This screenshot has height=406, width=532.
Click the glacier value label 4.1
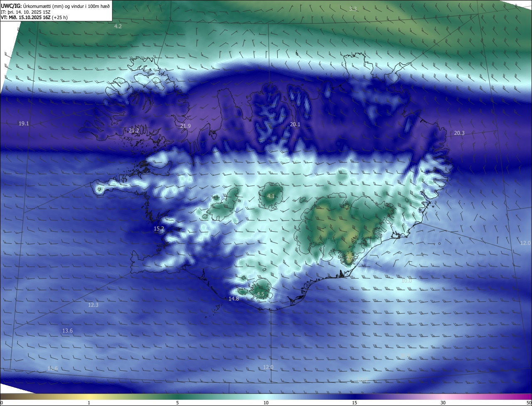point(271,196)
